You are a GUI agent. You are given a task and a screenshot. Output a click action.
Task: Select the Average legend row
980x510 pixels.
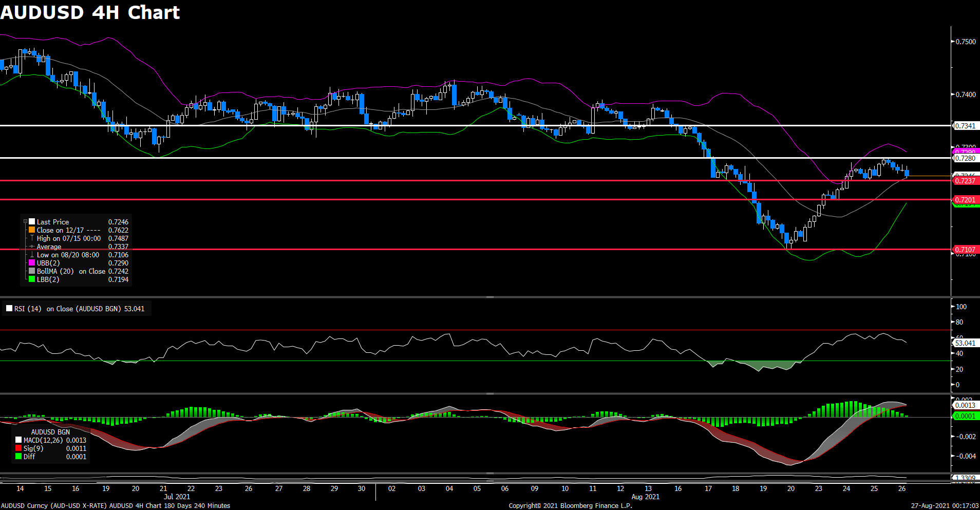(79, 247)
